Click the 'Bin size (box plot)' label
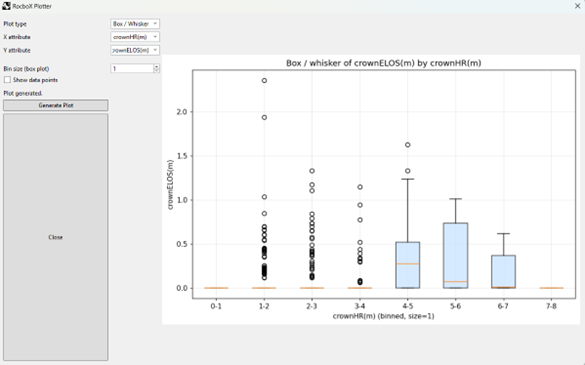Viewport: 585px width, 365px height. pos(26,69)
